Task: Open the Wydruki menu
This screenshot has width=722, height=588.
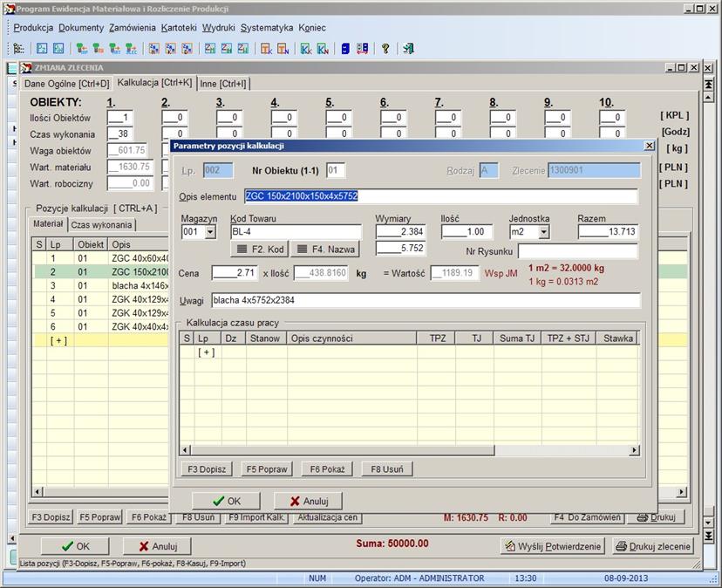Action: [x=218, y=28]
